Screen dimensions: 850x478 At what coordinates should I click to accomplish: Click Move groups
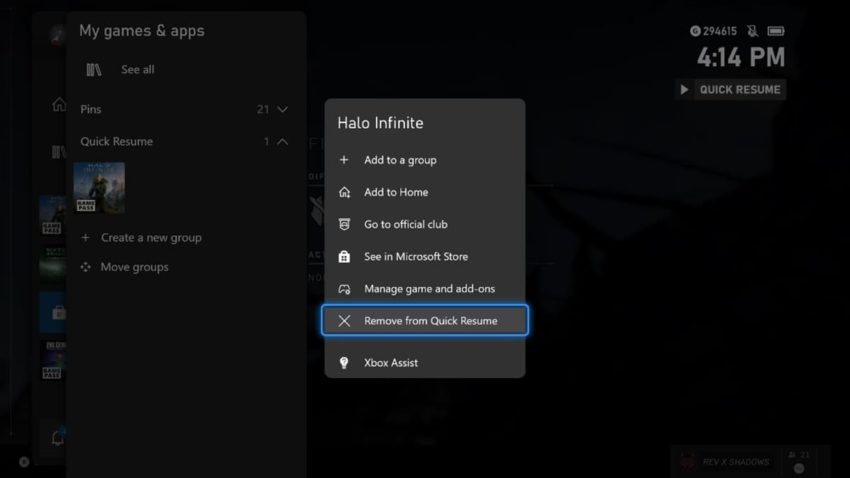[x=134, y=267]
